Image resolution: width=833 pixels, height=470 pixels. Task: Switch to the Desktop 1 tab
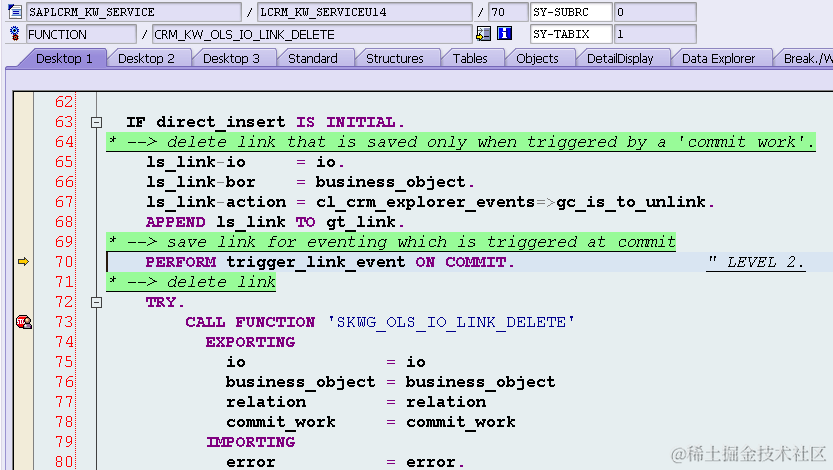64,58
